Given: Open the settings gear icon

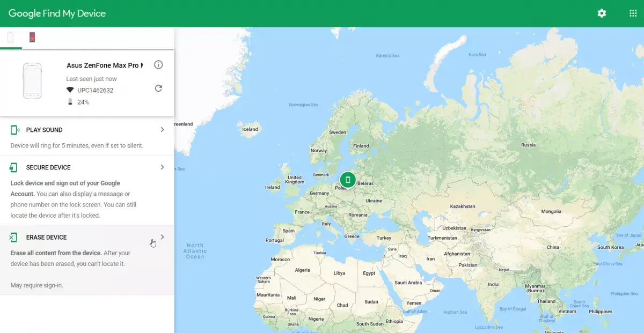Looking at the screenshot, I should click(602, 13).
